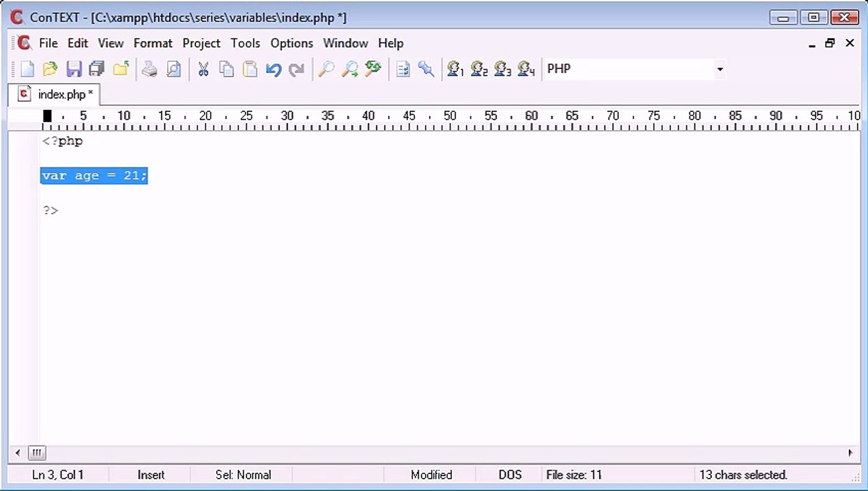Click the Open file folder icon
Screen dimensions: 868x491
[50, 69]
